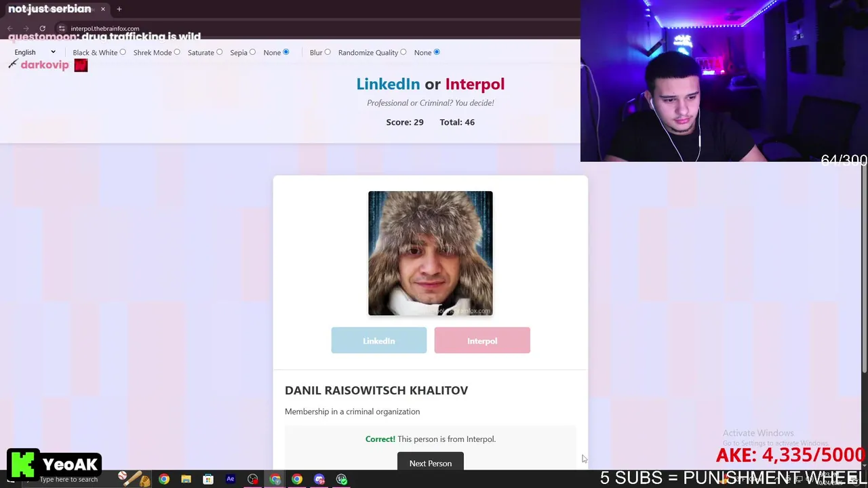Click the name DANIL RAISOWITSCH KHALITOV
Screen dimensions: 868x488
(x=376, y=390)
